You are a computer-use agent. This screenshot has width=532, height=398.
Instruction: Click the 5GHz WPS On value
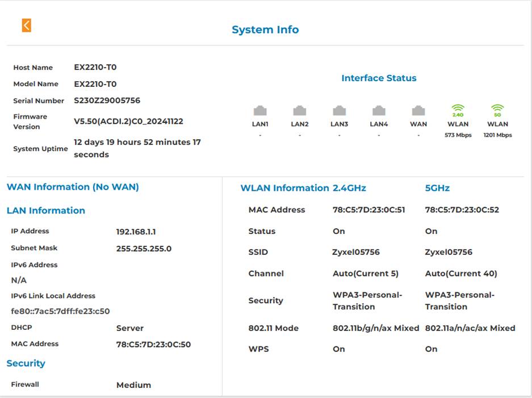(432, 349)
